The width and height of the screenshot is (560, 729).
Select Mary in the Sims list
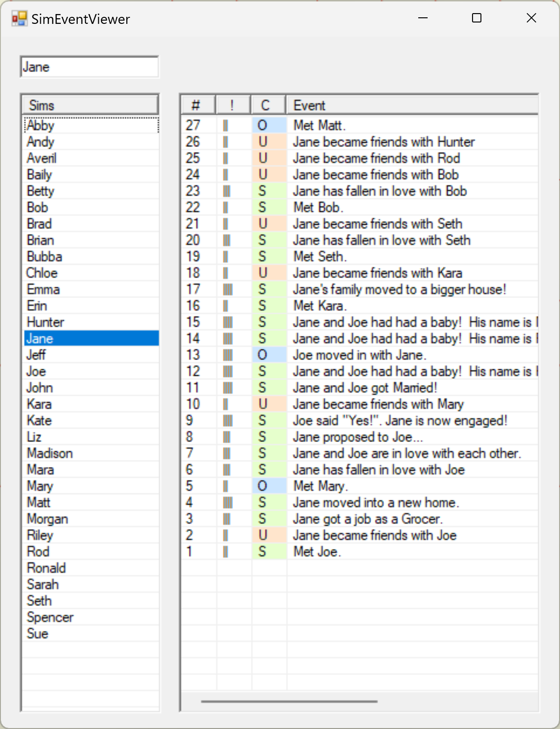pos(91,486)
